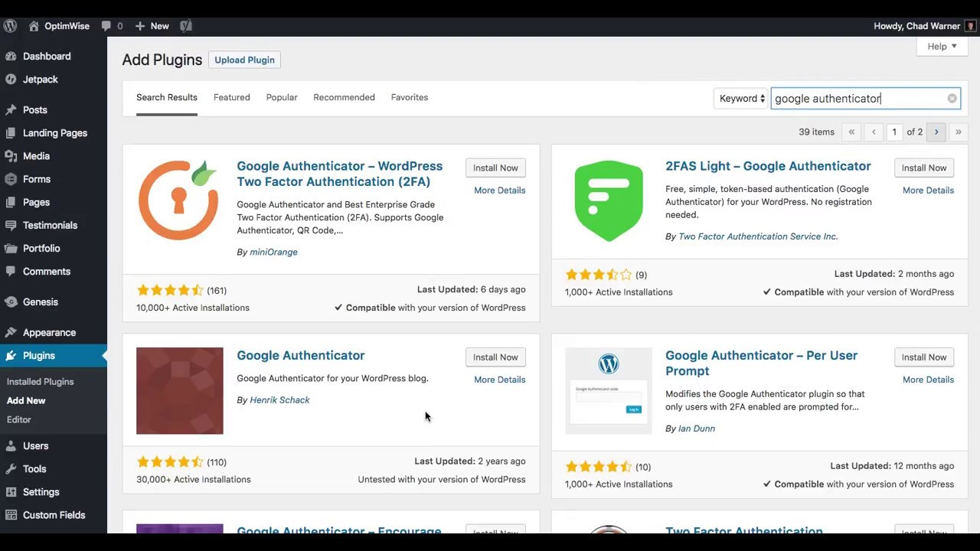The height and width of the screenshot is (551, 980).
Task: Open Two Factor Authentication Service Inc. author link
Action: (758, 236)
